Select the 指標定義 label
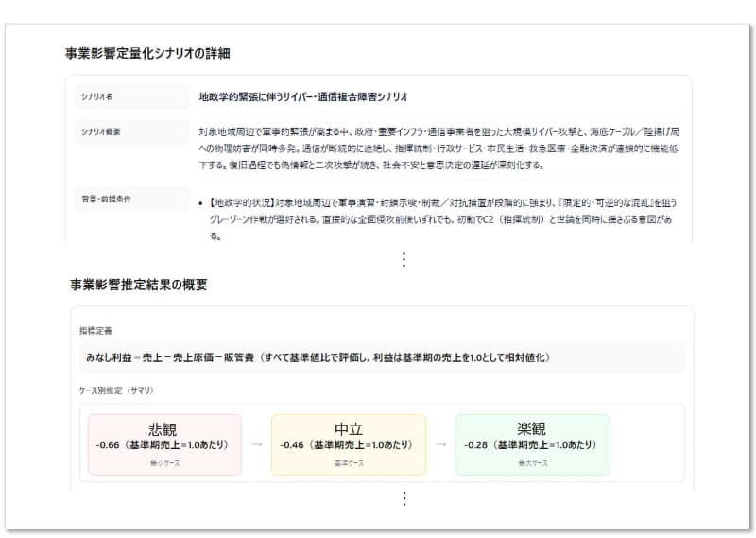 [x=96, y=331]
